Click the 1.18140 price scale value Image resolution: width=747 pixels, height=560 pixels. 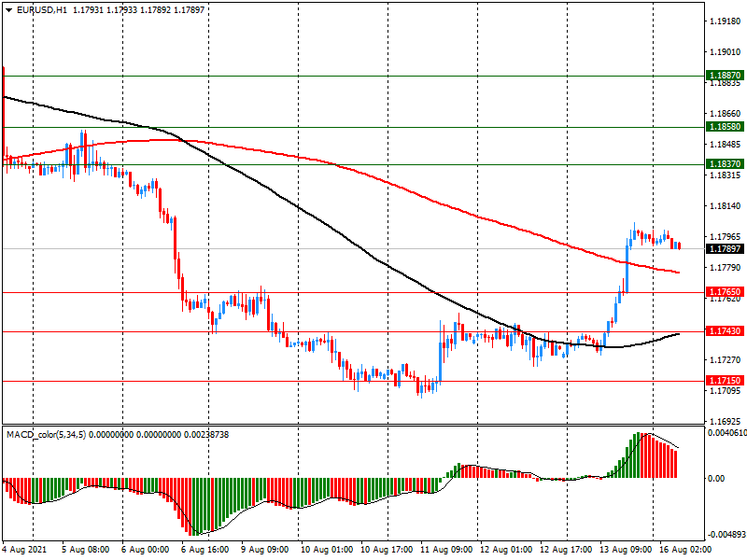726,205
